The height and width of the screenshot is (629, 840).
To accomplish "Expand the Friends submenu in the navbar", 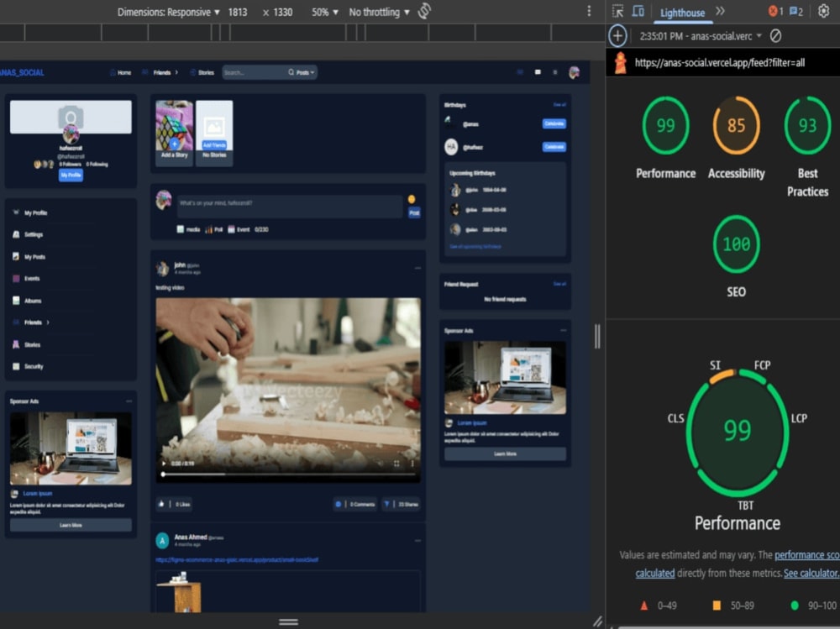I will (176, 72).
